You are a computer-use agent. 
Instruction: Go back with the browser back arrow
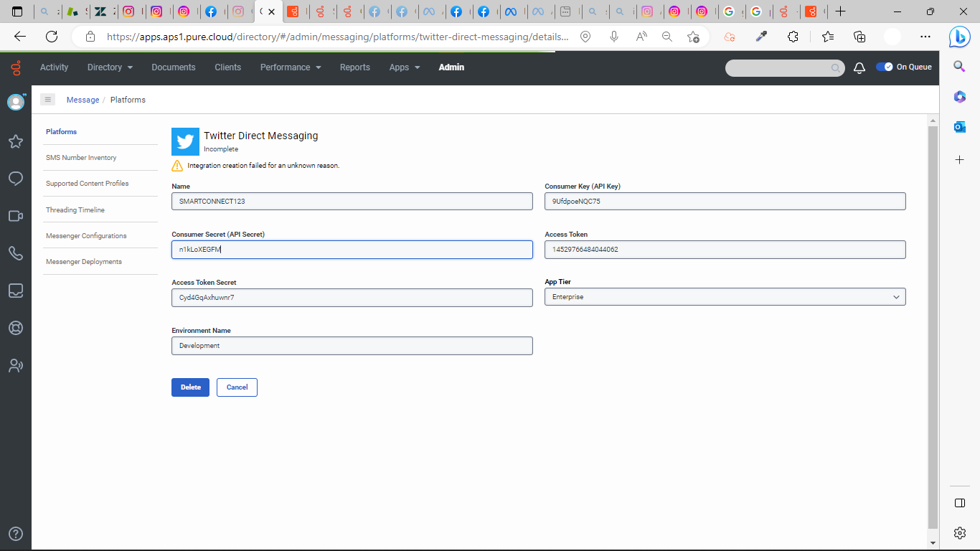point(20,37)
